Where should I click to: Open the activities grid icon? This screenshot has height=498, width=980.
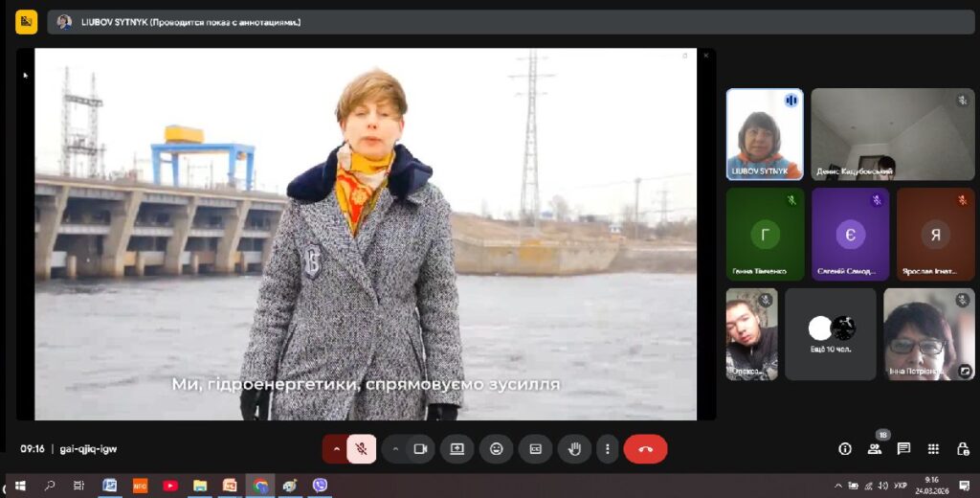point(933,448)
